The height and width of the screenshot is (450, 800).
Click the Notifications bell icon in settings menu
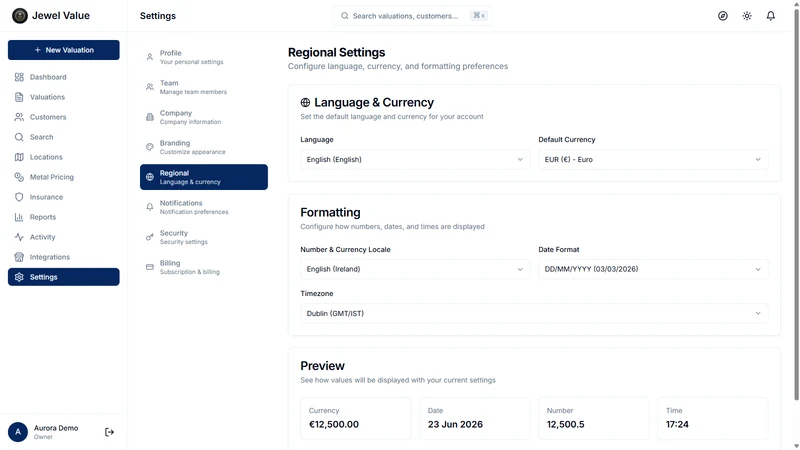pyautogui.click(x=149, y=207)
